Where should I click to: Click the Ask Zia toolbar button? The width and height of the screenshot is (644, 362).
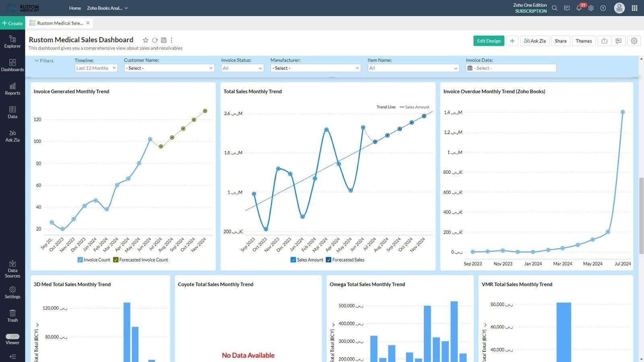535,41
